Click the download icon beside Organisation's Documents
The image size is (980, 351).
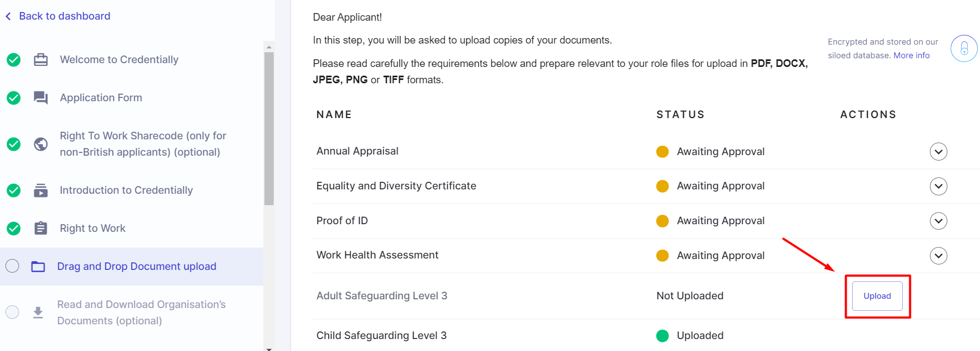(38, 312)
